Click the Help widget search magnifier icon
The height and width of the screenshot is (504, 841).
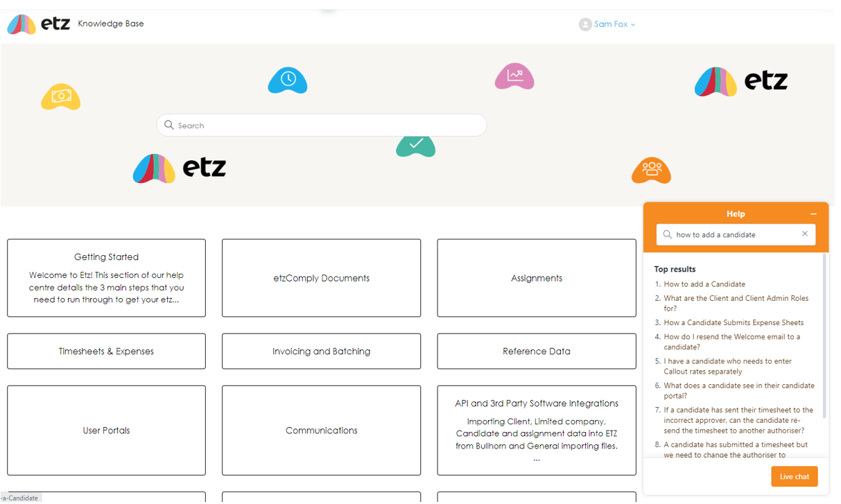point(668,234)
